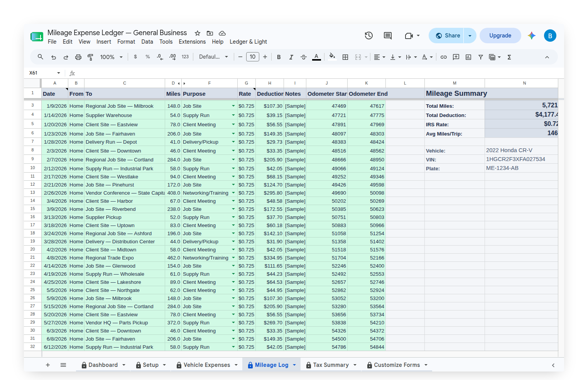The width and height of the screenshot is (588, 380).
Task: Click the insert comment icon
Action: (456, 57)
